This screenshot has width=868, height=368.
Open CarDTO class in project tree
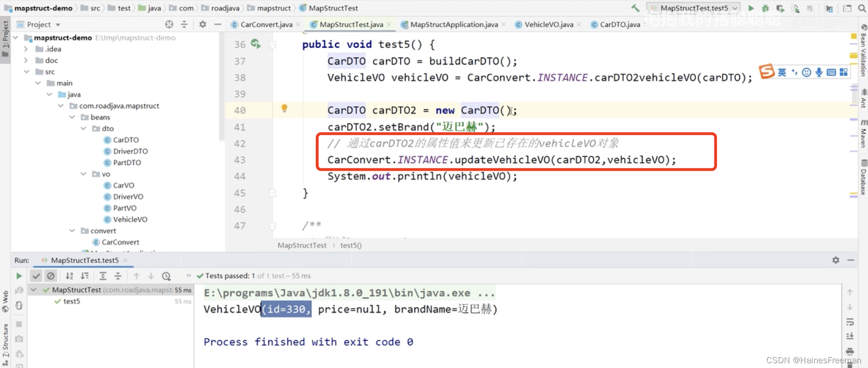pyautogui.click(x=126, y=140)
